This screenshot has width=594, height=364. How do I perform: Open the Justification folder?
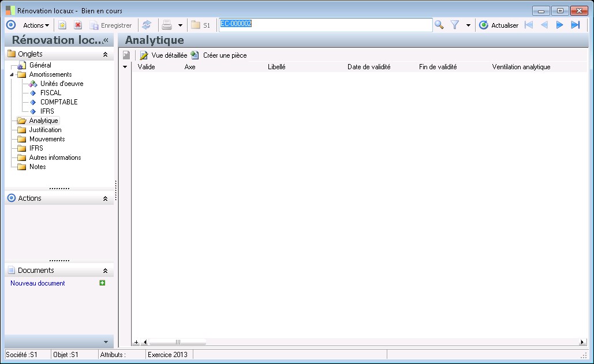(45, 130)
